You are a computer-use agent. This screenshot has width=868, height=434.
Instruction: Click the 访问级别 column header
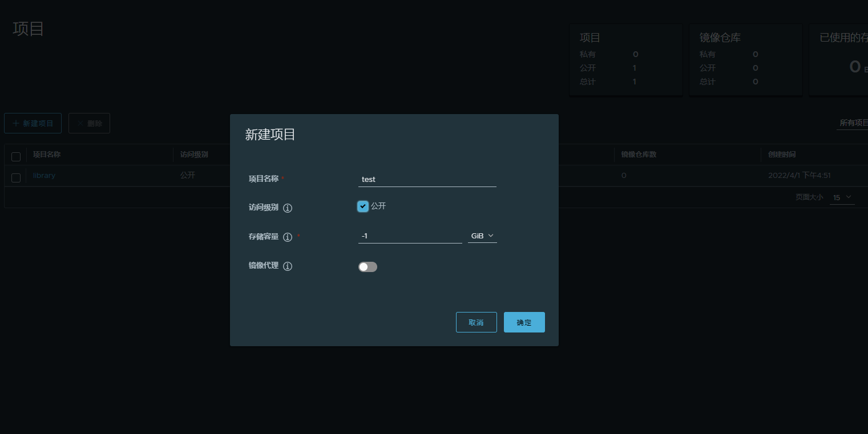pos(194,155)
